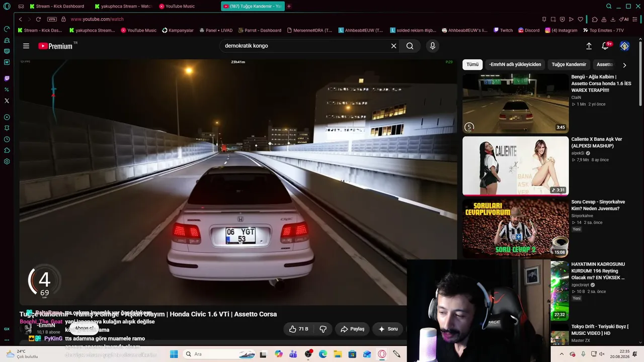Open the '(4) Instagram' bookmark

point(561,30)
